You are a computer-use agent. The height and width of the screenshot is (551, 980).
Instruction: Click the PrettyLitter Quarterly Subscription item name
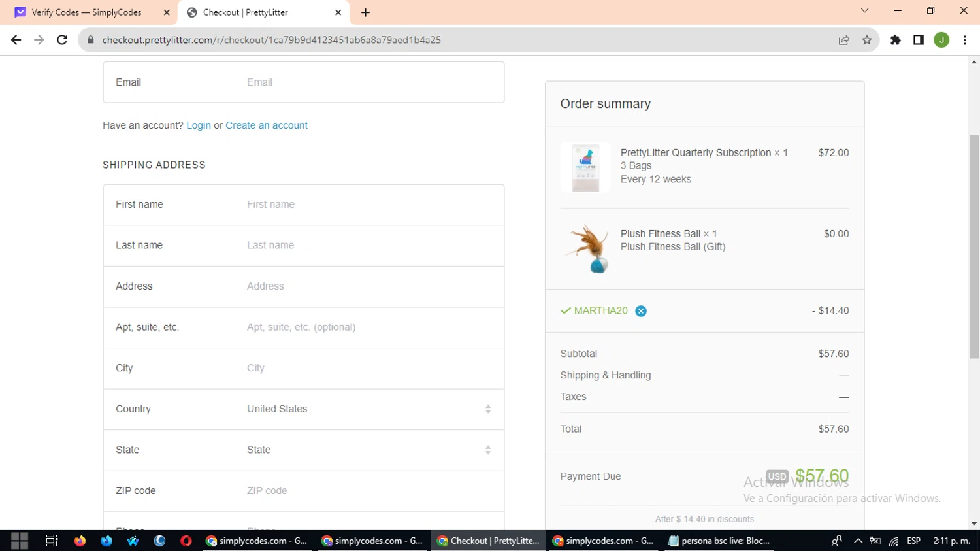click(696, 153)
